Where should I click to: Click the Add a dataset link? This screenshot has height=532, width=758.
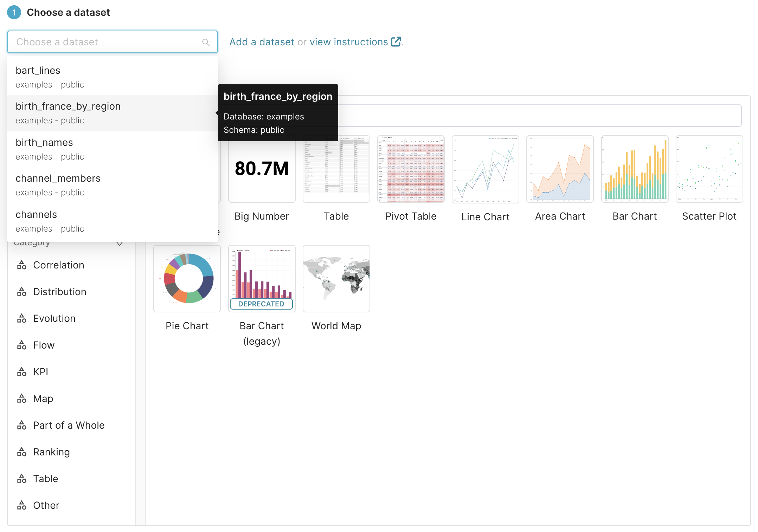(x=262, y=42)
